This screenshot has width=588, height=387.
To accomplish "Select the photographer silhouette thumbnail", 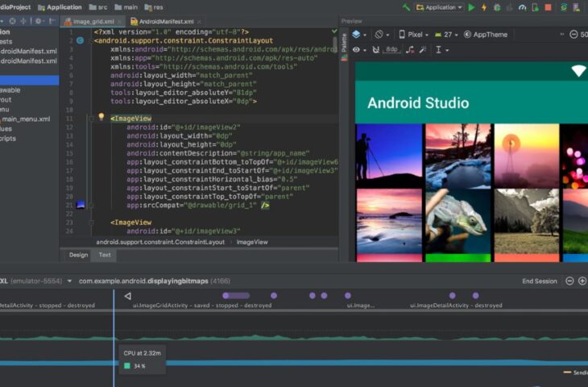I will point(389,156).
